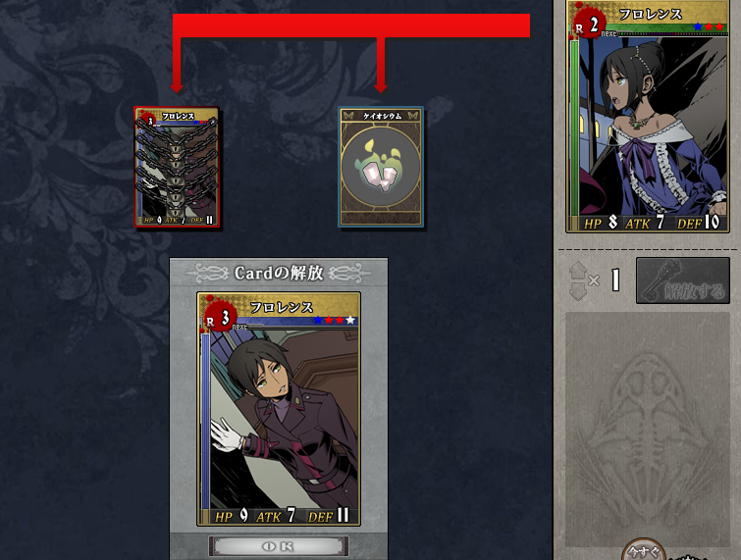Click the quantity number beside the arrows
741x560 pixels.
point(614,280)
